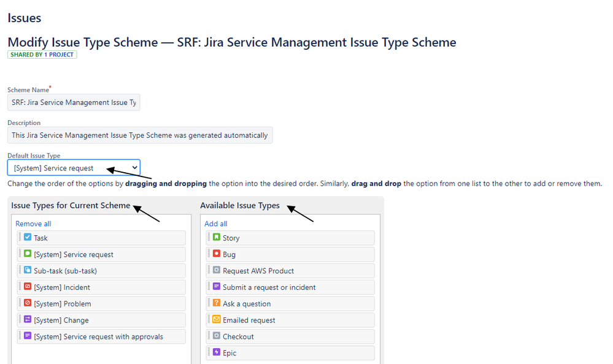Grab the drag handle of [System] Incident row
The height and width of the screenshot is (364, 613).
click(20, 286)
